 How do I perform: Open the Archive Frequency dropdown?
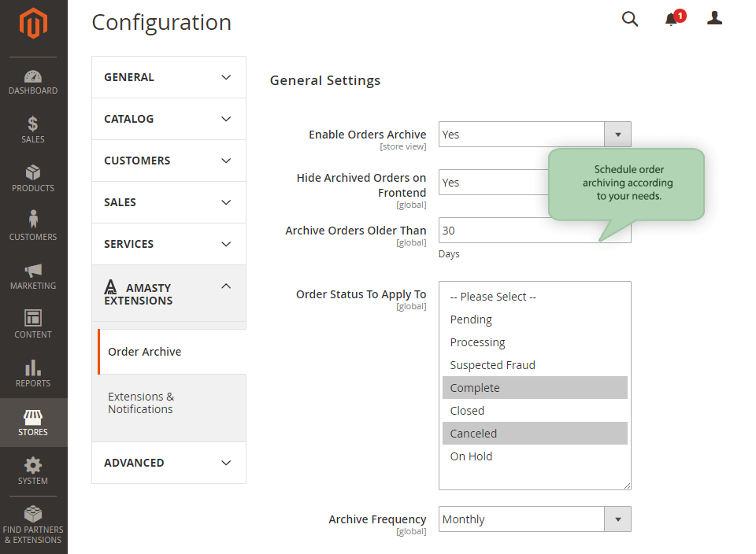pyautogui.click(x=618, y=519)
